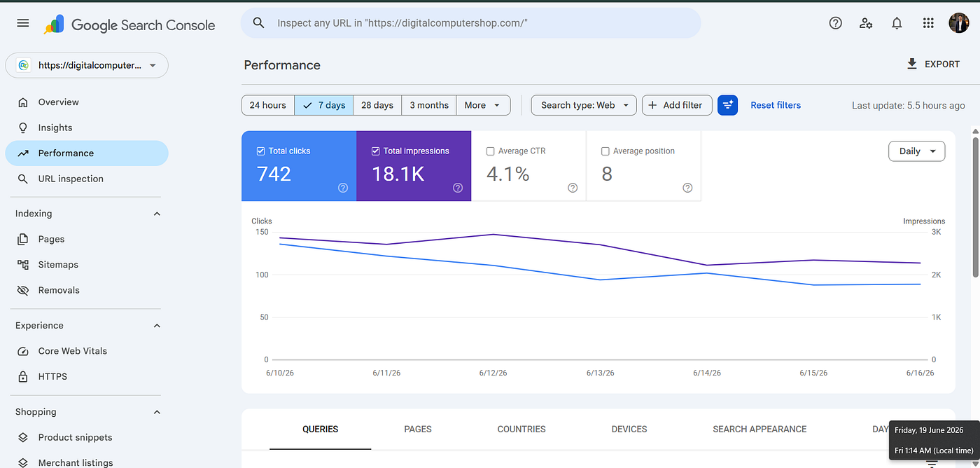Open help on the Total impressions card

point(458,188)
